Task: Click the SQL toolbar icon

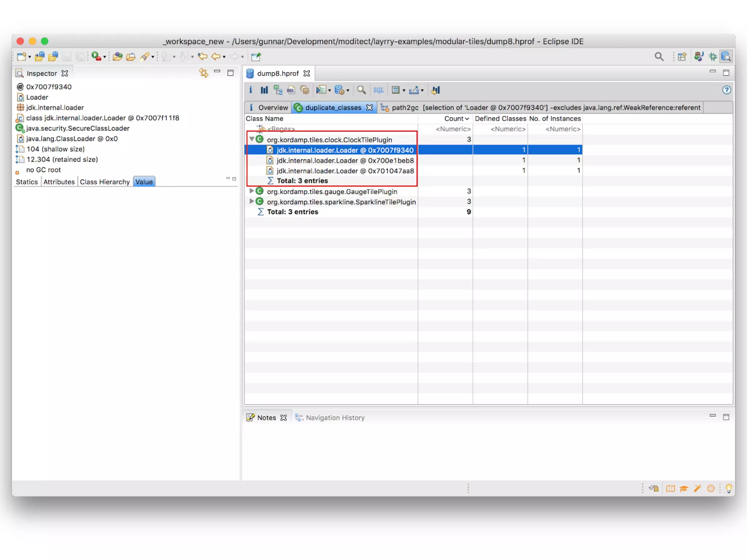Action: point(378,90)
